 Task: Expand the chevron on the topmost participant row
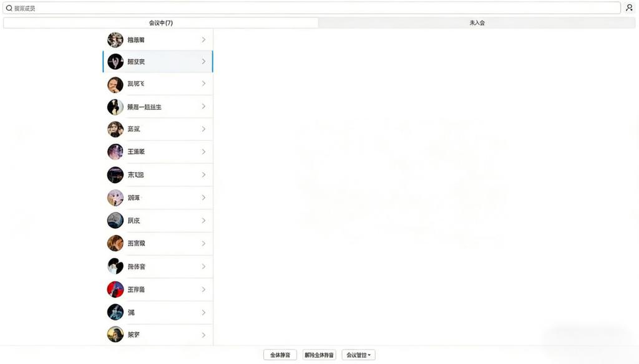pyautogui.click(x=203, y=40)
